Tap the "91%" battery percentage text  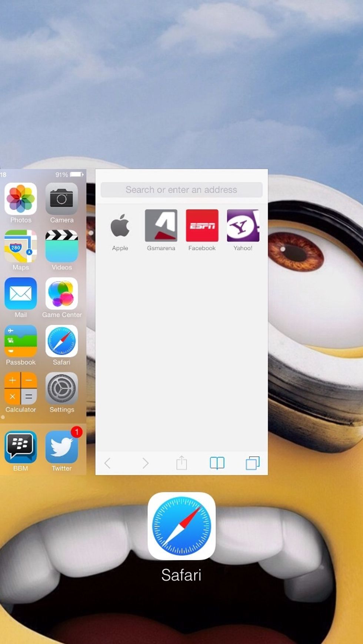coord(61,175)
